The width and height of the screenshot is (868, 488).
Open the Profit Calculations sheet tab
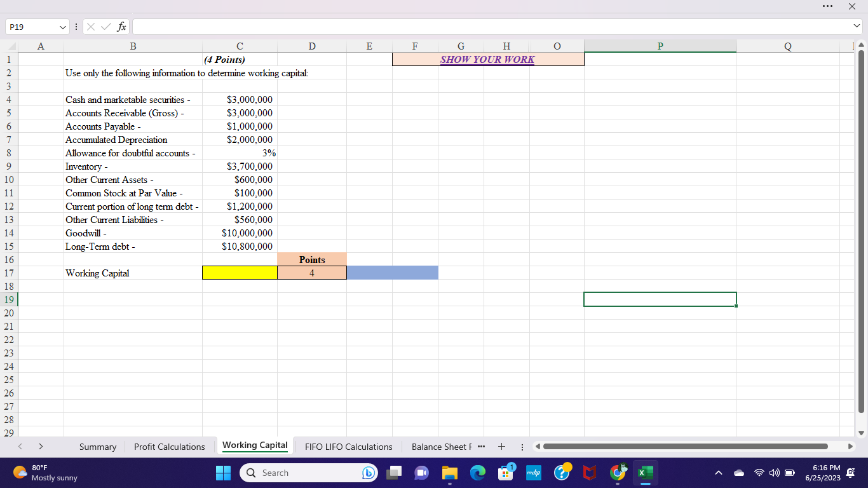click(x=170, y=447)
